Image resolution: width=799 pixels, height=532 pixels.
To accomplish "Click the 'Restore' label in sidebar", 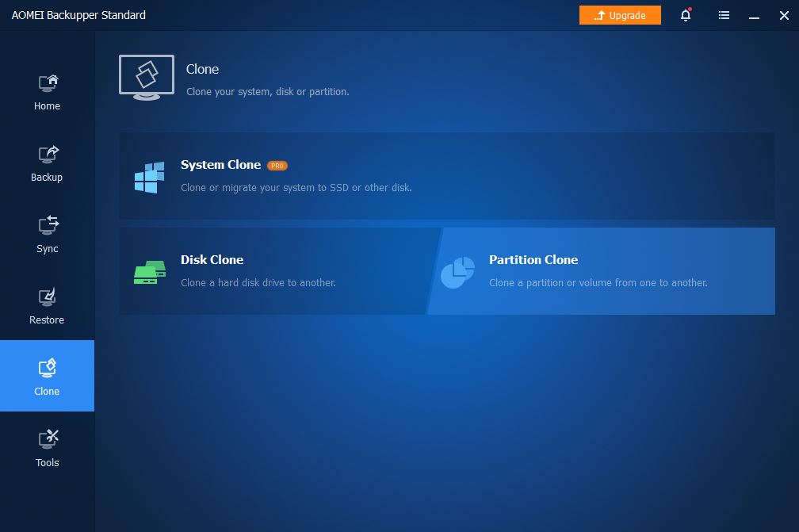I will coord(47,320).
